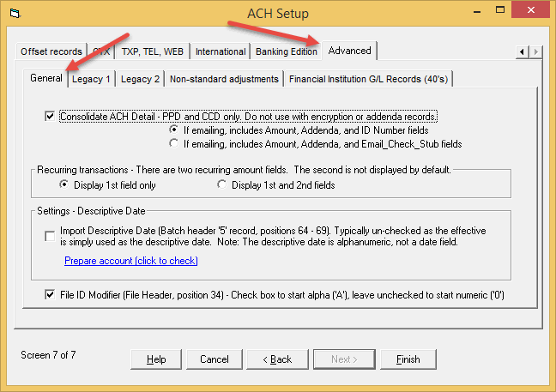Screen dimensions: 556x392
Task: Switch to the Offset records tab
Action: [51, 52]
